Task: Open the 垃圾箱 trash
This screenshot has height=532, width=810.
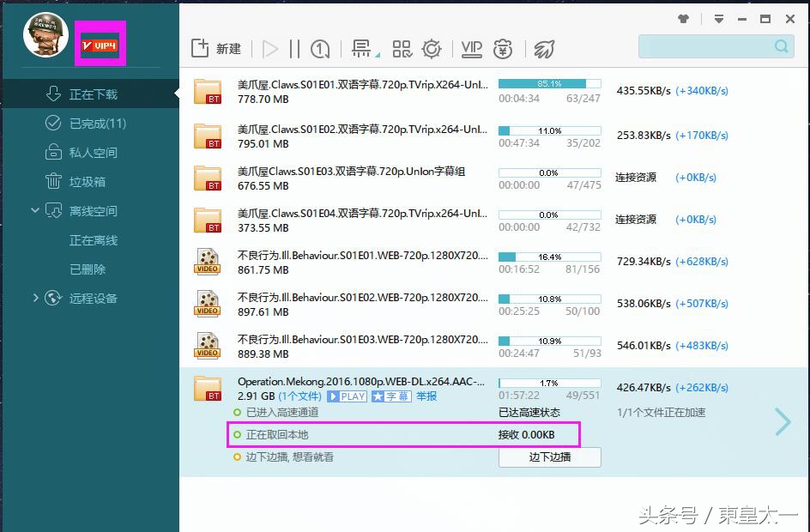Action: [90, 181]
